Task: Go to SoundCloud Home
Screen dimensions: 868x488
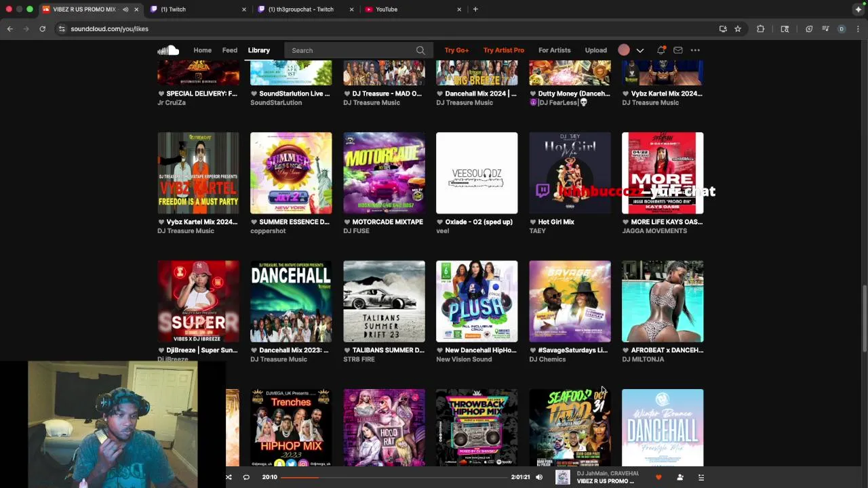Action: click(x=202, y=50)
